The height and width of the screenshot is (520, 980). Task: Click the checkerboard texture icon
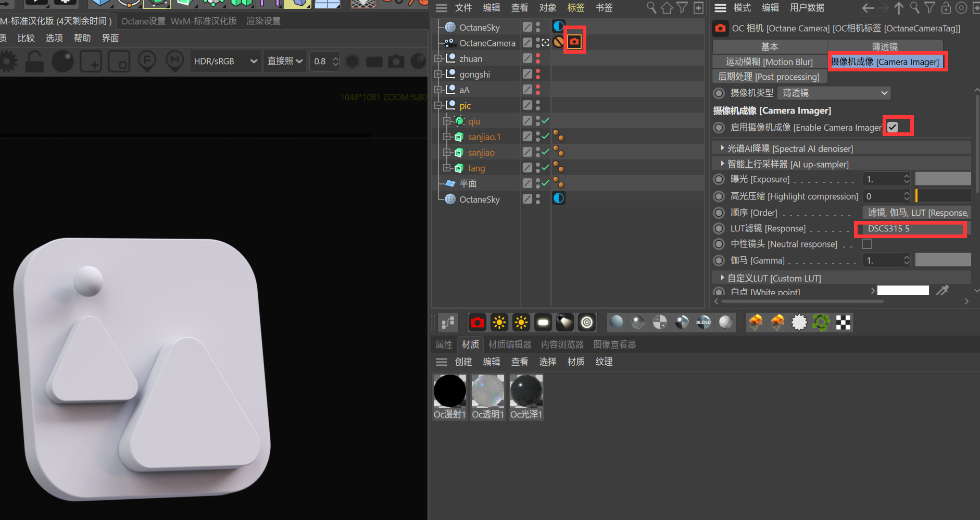pos(843,323)
